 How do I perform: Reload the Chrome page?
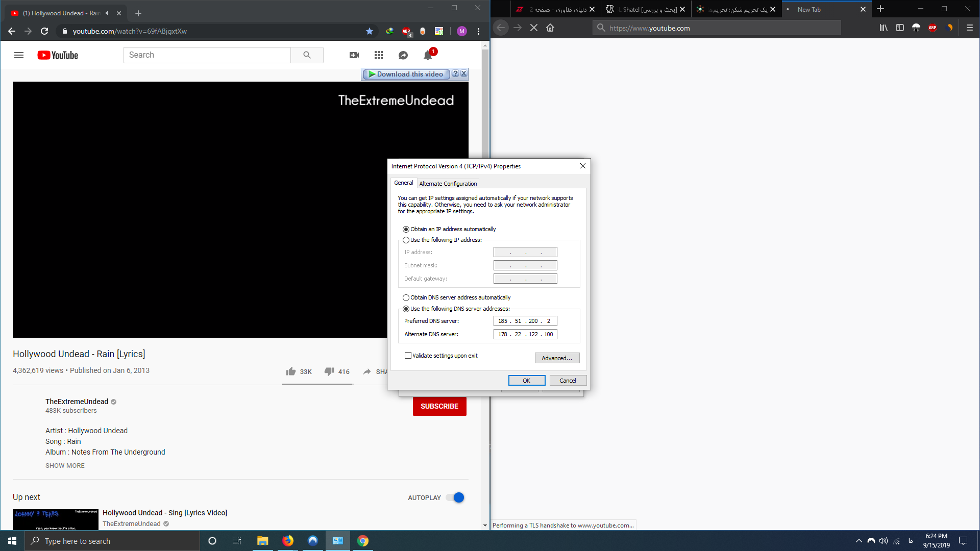[x=44, y=31]
